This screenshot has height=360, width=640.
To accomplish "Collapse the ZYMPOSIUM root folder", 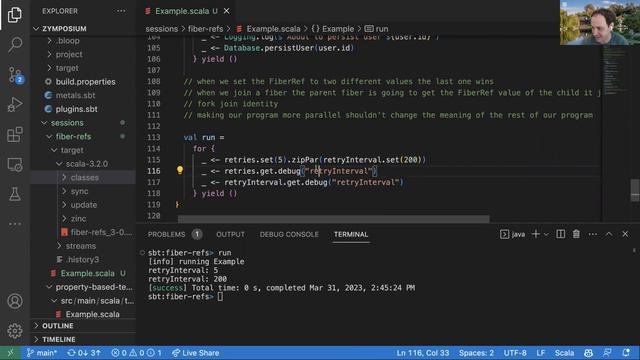I will coord(83,29).
